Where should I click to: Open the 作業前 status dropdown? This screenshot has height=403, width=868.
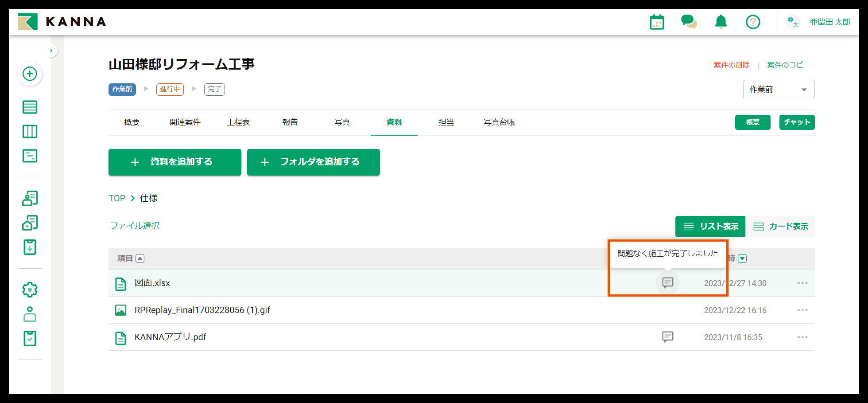tap(779, 89)
